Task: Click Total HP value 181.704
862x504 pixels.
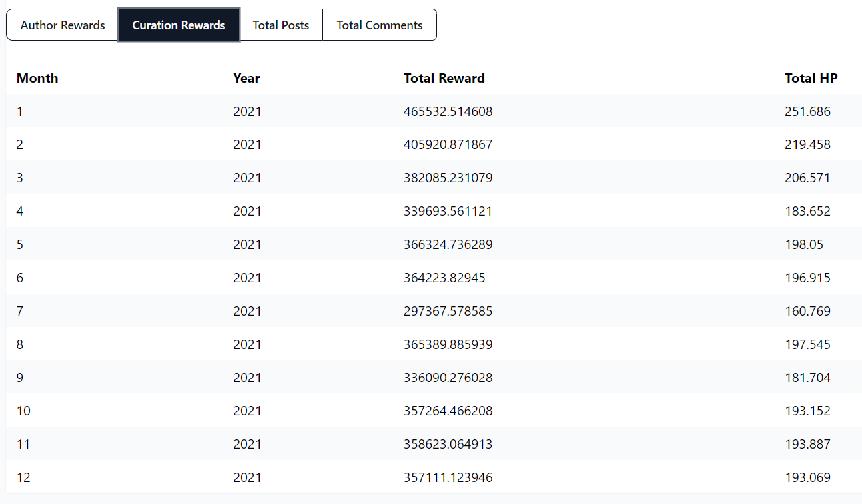Action: click(808, 378)
